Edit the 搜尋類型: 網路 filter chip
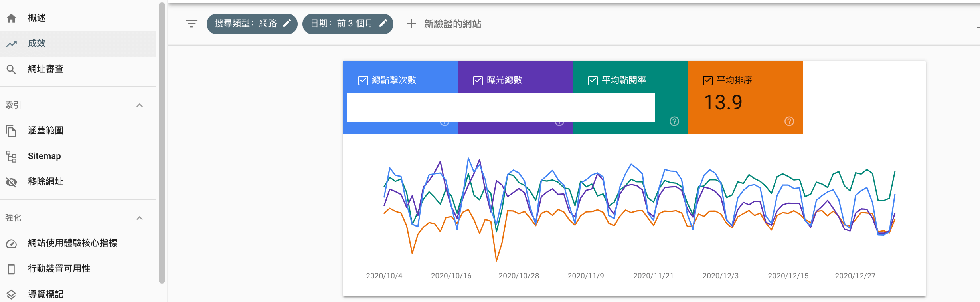The width and height of the screenshot is (980, 302). coord(252,24)
